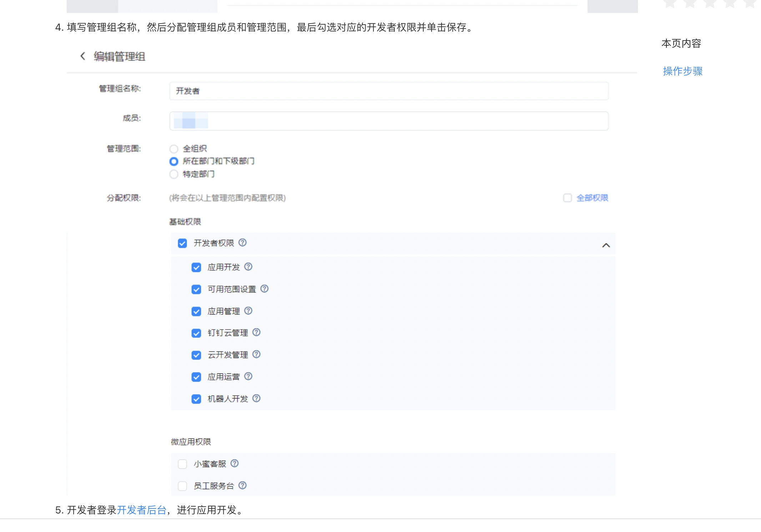Select 所在部门和下级部门 radio option
Viewport: 761px width, 532px height.
(174, 161)
